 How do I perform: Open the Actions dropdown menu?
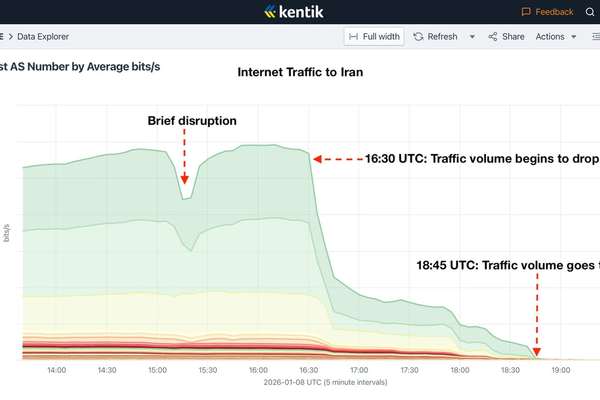click(x=556, y=36)
